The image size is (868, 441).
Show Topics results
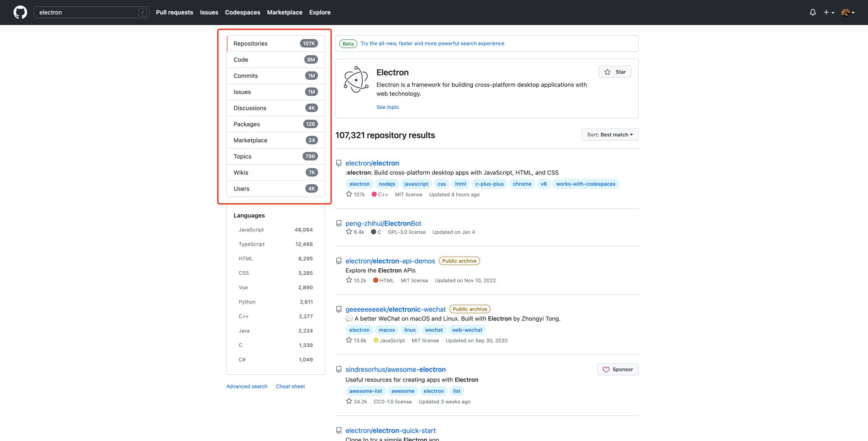pos(276,157)
